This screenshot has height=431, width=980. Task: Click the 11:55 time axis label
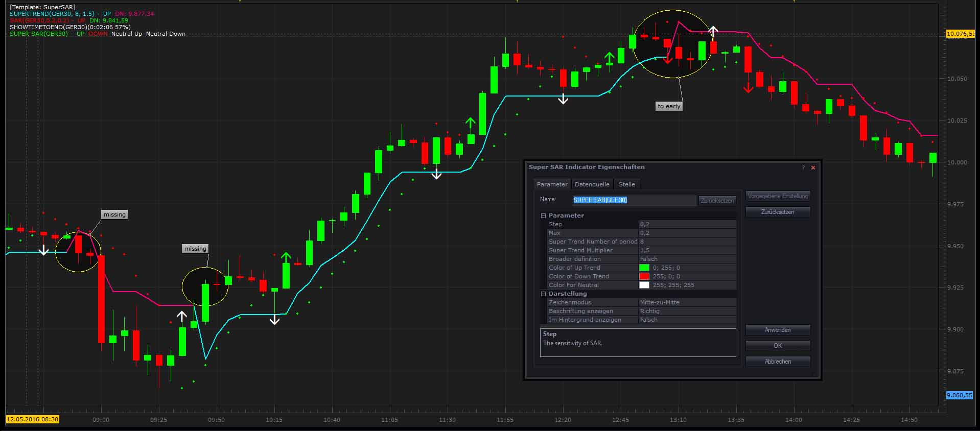505,420
